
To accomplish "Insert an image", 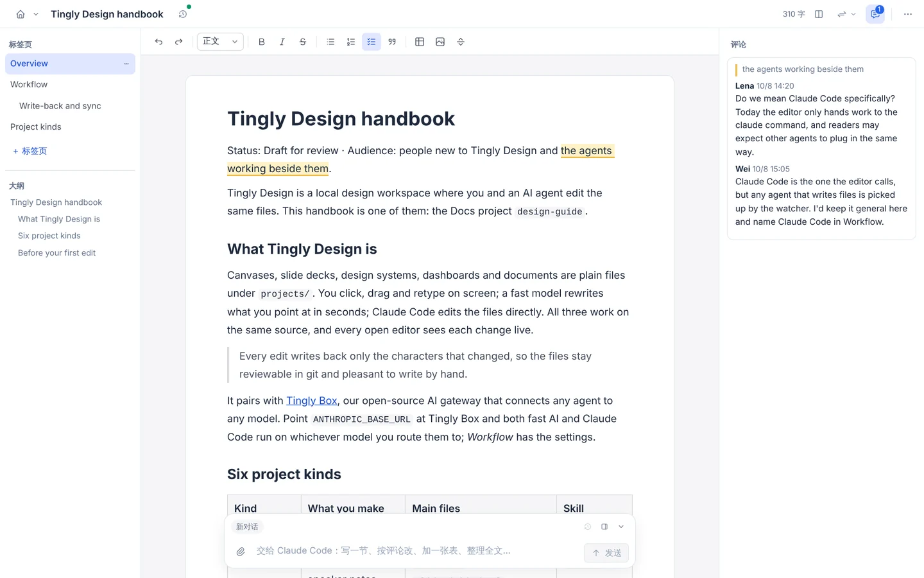I will click(440, 42).
